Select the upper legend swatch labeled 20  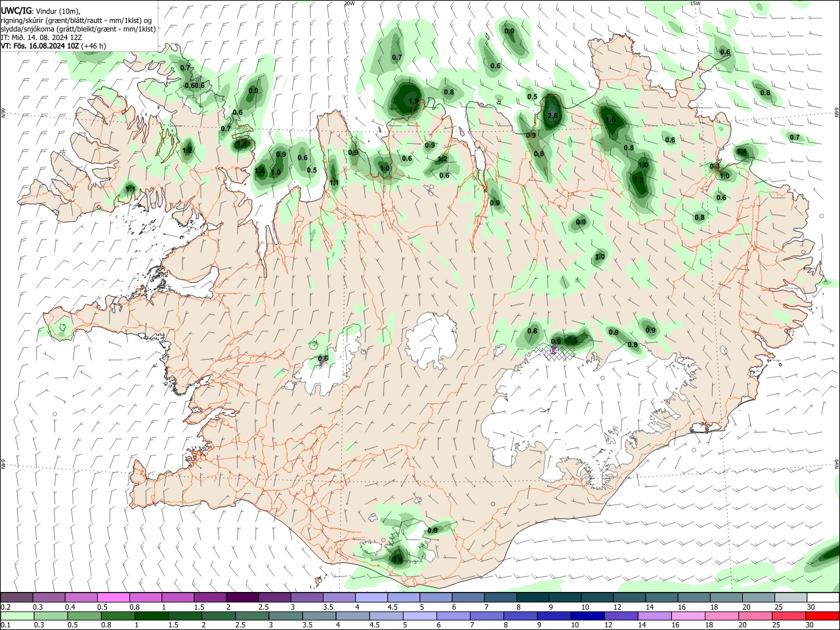(759, 597)
